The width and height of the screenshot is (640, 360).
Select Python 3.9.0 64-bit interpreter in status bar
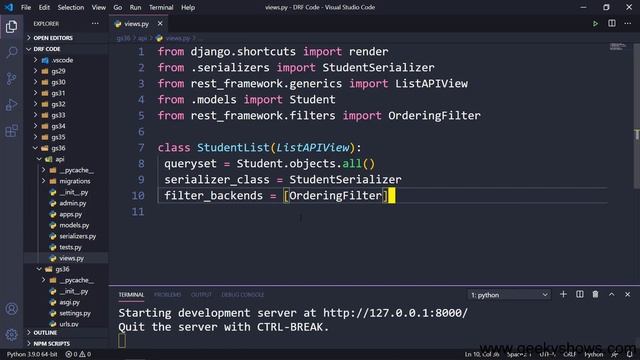tap(32, 354)
